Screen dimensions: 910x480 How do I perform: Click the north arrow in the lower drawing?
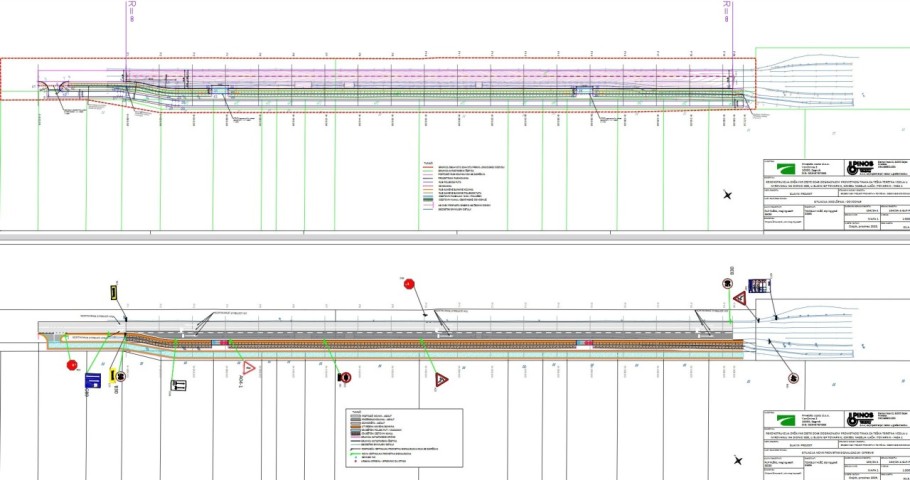tap(737, 461)
